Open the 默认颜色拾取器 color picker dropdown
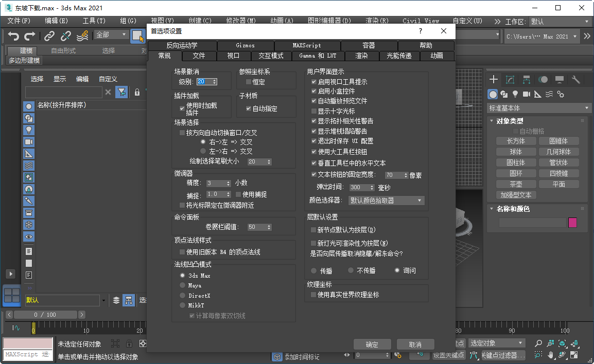Image resolution: width=594 pixels, height=364 pixels. 386,201
